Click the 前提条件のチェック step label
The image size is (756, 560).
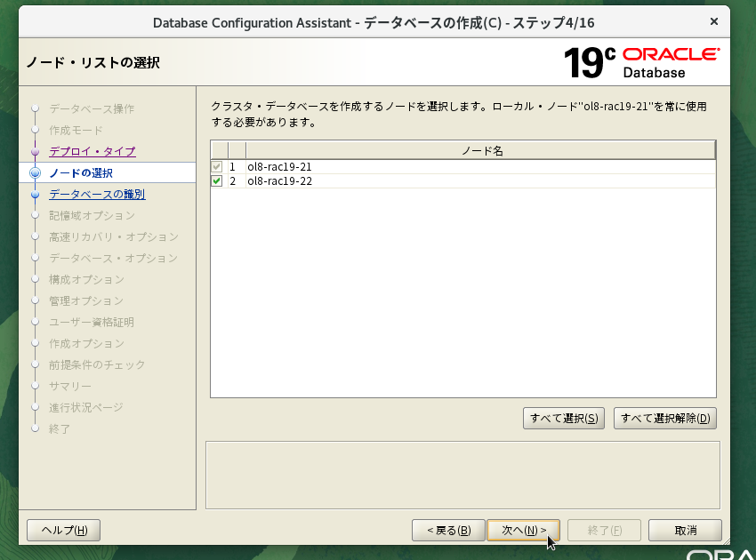[97, 364]
